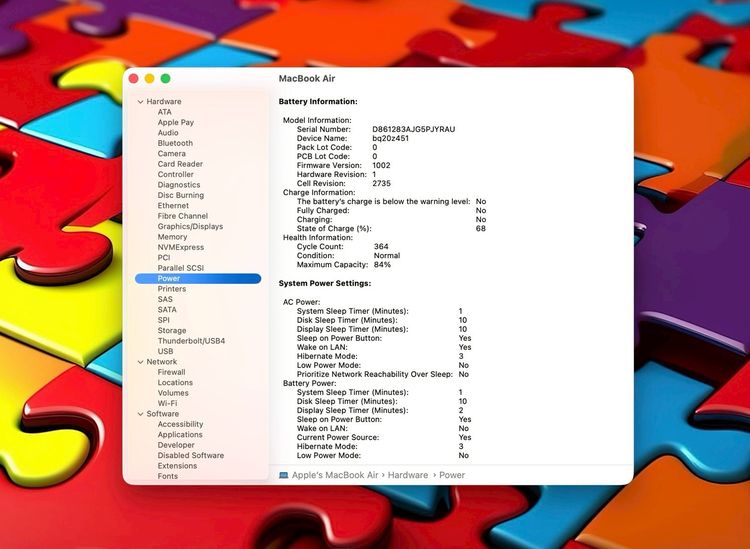Select USB in the sidebar
Image resolution: width=750 pixels, height=549 pixels.
(165, 351)
